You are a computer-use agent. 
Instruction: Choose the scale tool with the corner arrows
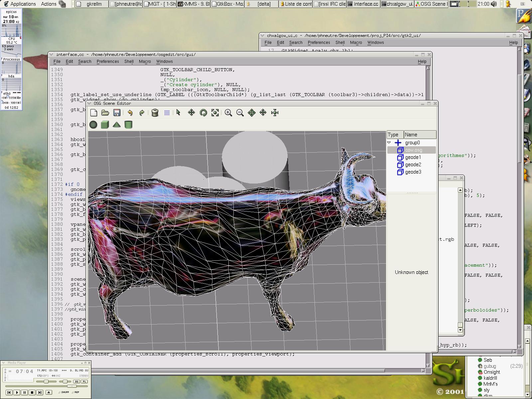pyautogui.click(x=215, y=113)
